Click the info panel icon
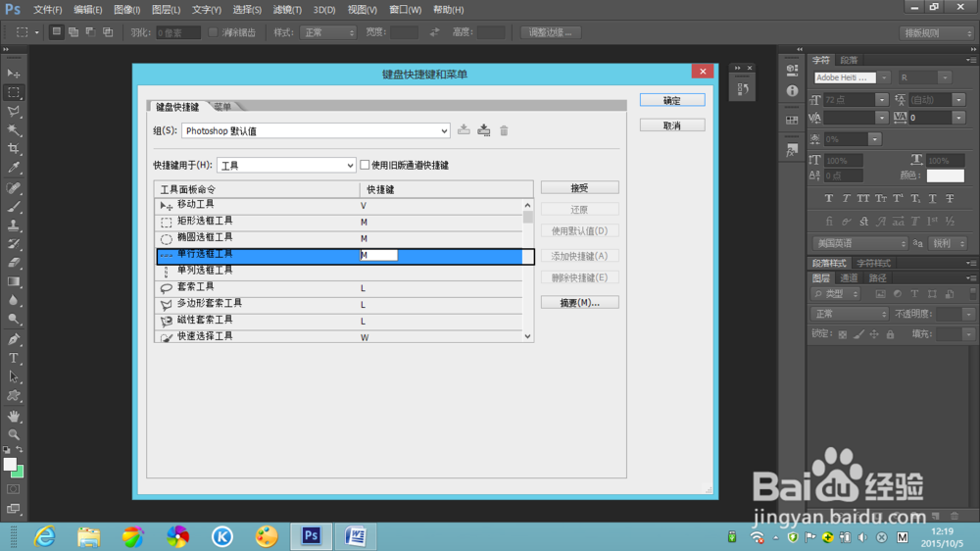Screen dimensions: 980x551 [792, 91]
